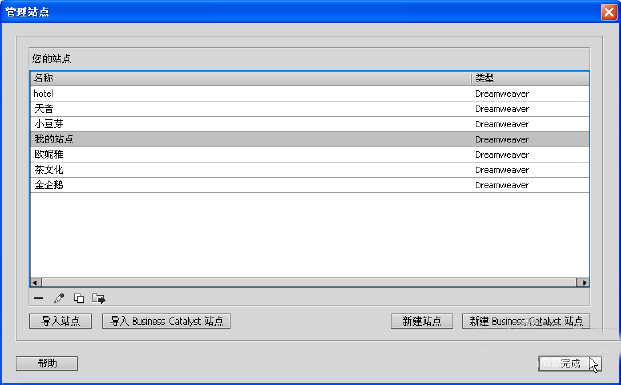Select the hotel site row

click(310, 94)
